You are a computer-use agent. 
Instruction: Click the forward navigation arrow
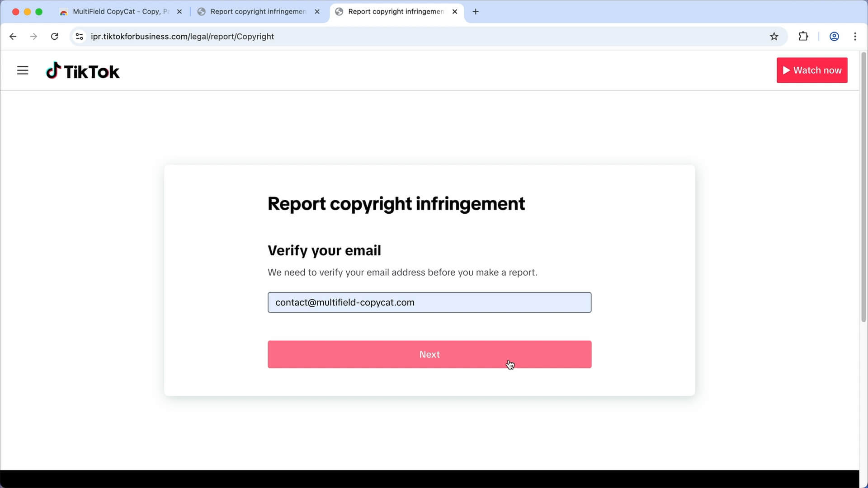point(33,36)
